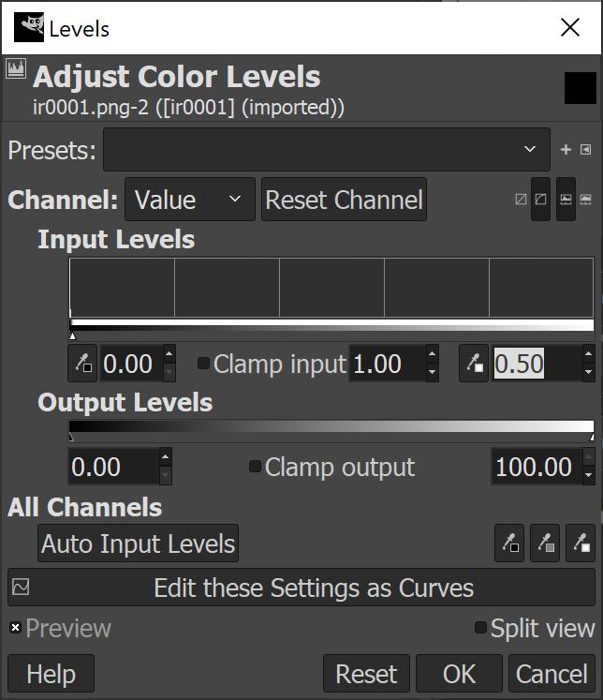
Task: Switch histogram to logarithmic scale icon
Action: (x=540, y=199)
